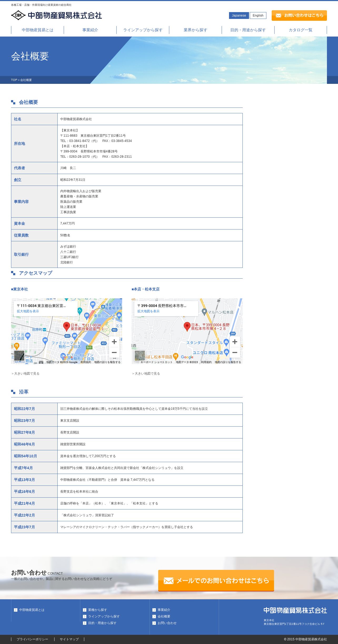Click the restaurant marker near 松本平田店
The height and width of the screenshot is (644, 338).
tap(176, 357)
